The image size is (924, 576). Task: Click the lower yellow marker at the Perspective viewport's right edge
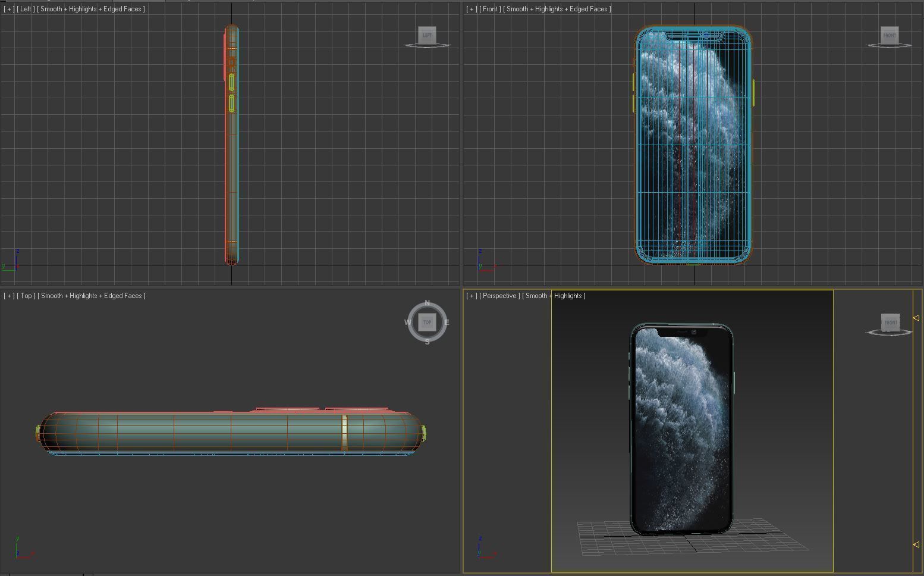[x=916, y=544]
